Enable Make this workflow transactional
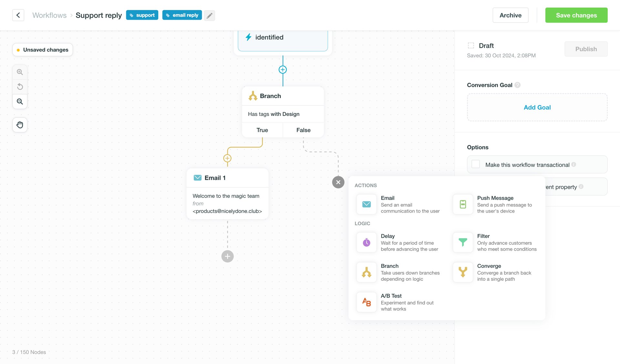Screen dimensions: 620x364 click(475, 164)
